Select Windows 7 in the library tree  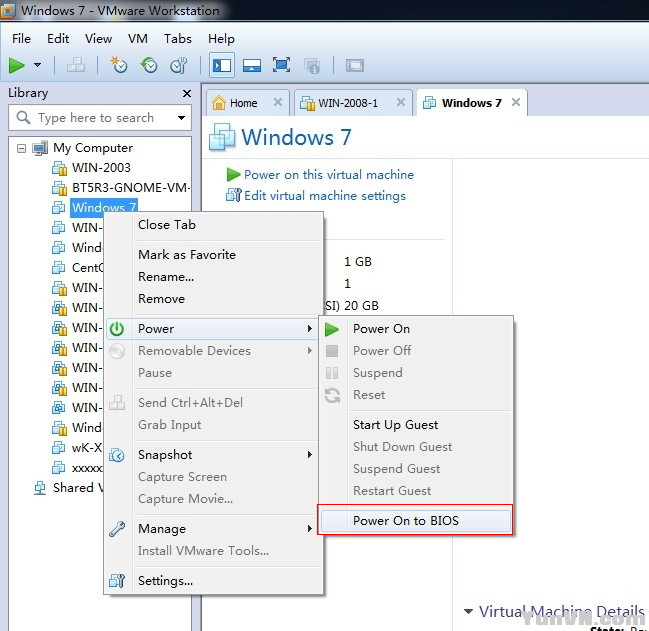[x=104, y=207]
